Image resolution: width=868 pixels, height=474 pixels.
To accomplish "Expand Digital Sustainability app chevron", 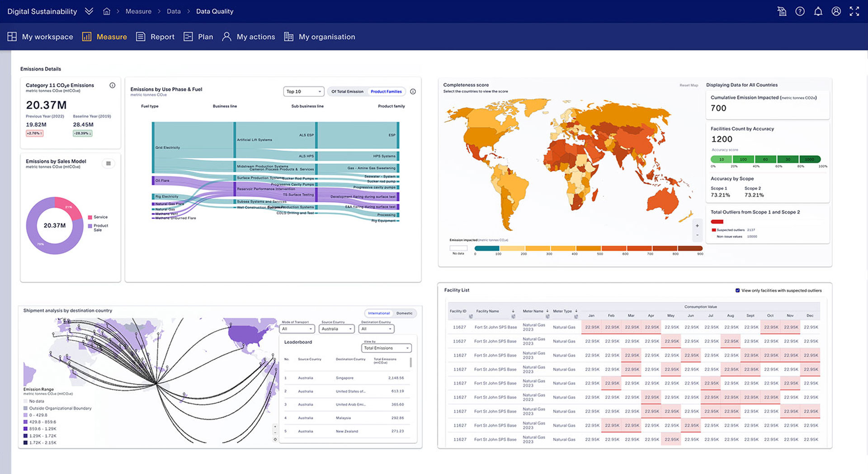I will (89, 11).
